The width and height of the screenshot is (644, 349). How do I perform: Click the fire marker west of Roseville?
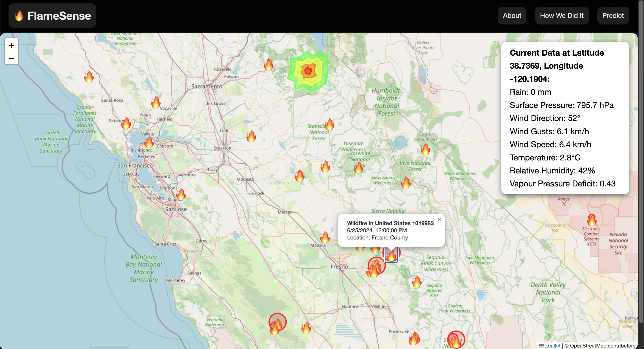[x=269, y=65]
